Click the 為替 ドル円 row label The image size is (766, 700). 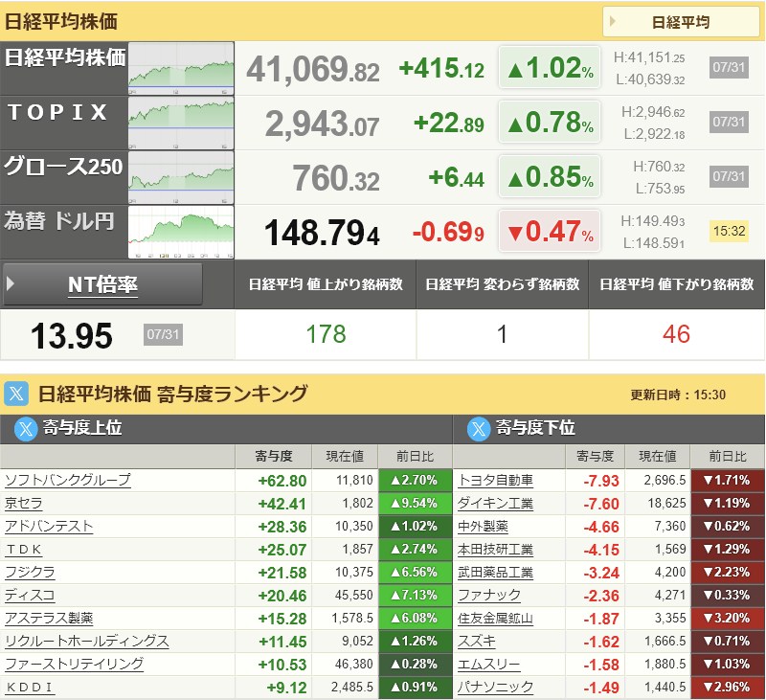tap(59, 221)
